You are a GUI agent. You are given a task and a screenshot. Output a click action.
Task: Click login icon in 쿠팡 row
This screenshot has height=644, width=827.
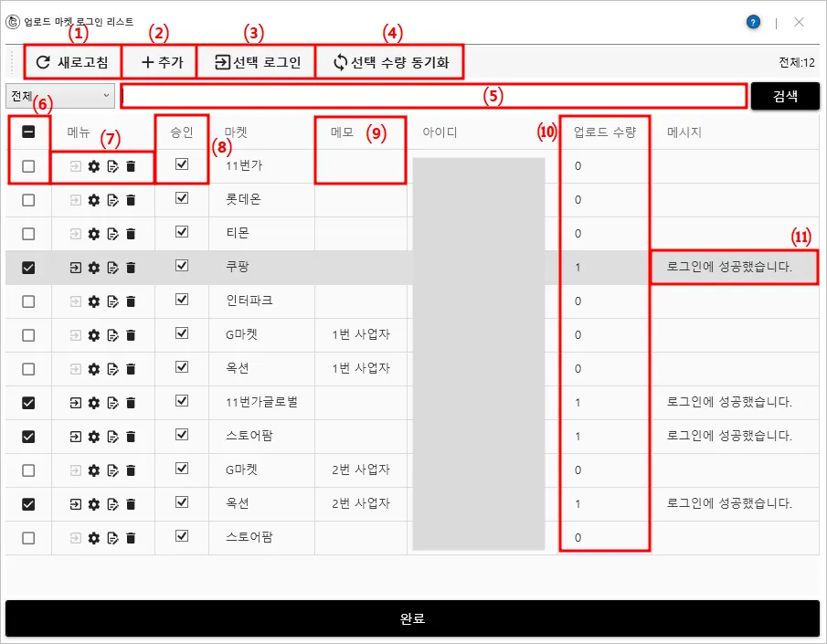click(76, 268)
